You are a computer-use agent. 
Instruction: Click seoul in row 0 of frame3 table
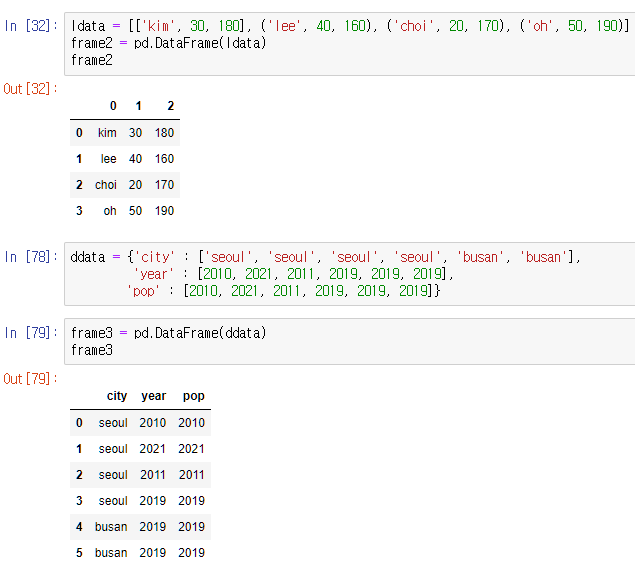click(113, 423)
